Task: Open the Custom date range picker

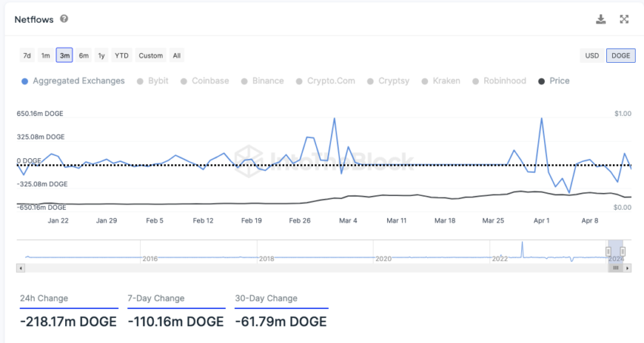Action: tap(151, 55)
